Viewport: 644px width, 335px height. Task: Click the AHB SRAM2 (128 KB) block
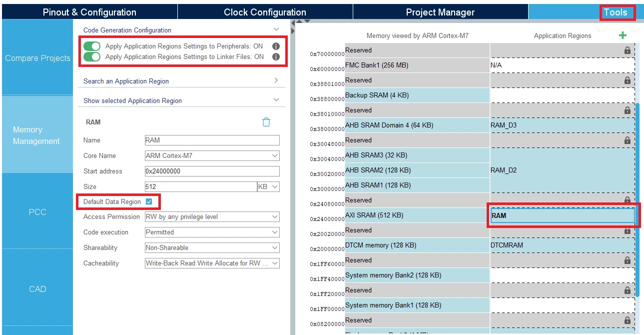pyautogui.click(x=417, y=170)
